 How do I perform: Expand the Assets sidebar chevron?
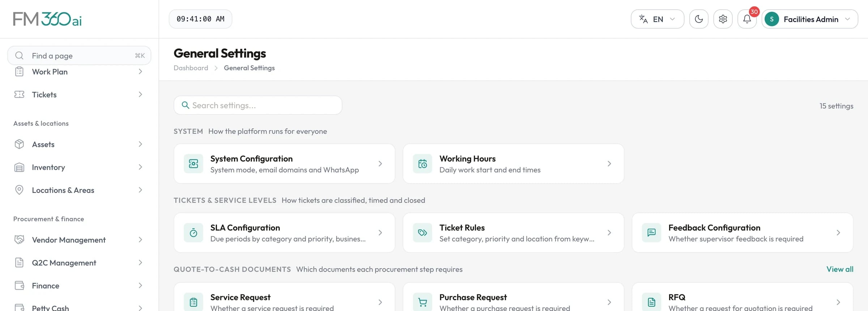tap(140, 144)
